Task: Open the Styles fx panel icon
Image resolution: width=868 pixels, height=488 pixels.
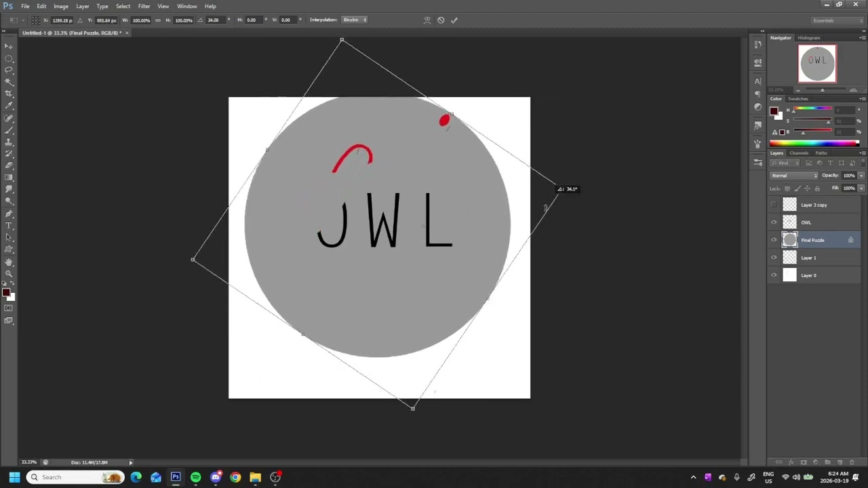Action: [x=758, y=125]
